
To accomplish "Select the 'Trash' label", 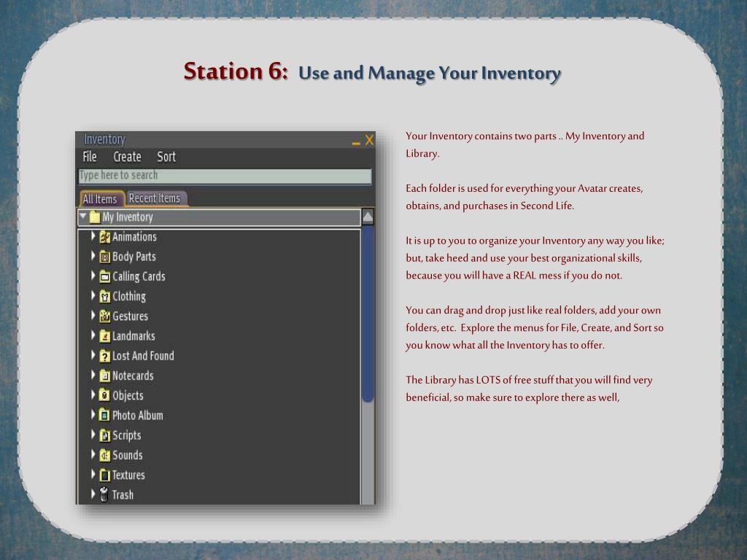I will point(123,495).
